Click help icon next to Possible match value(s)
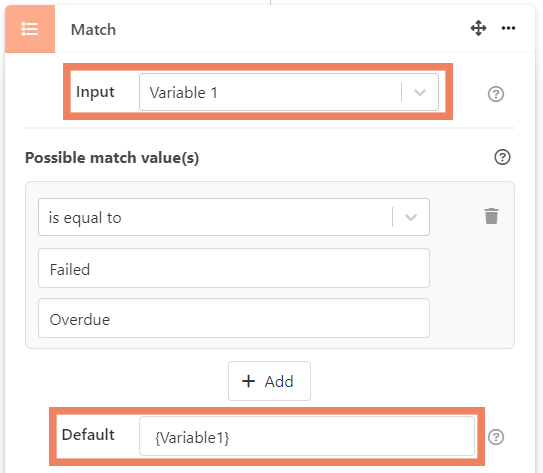 502,157
